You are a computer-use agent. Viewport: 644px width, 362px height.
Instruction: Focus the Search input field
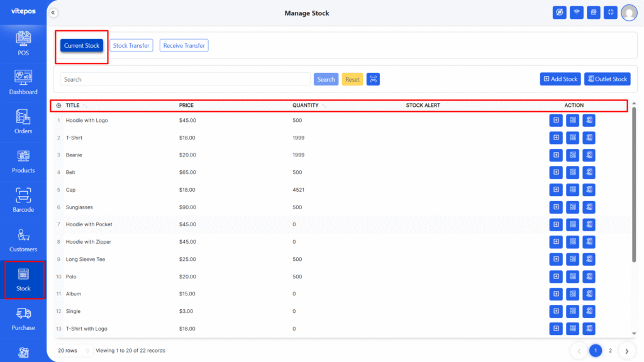186,79
